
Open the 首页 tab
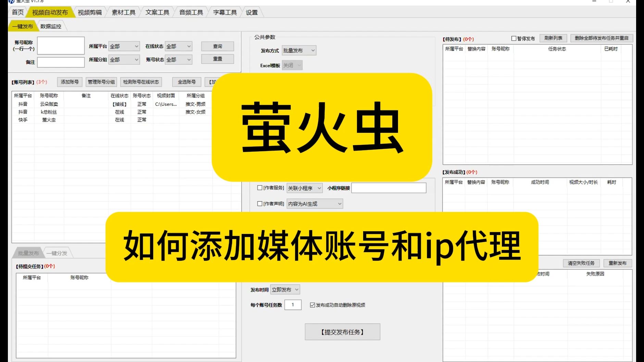click(17, 12)
